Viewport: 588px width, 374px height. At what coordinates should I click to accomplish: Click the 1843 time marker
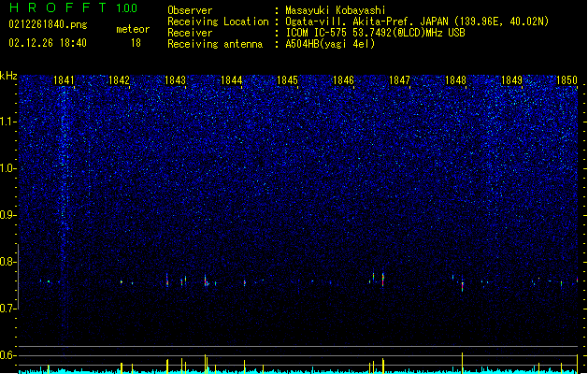point(175,80)
